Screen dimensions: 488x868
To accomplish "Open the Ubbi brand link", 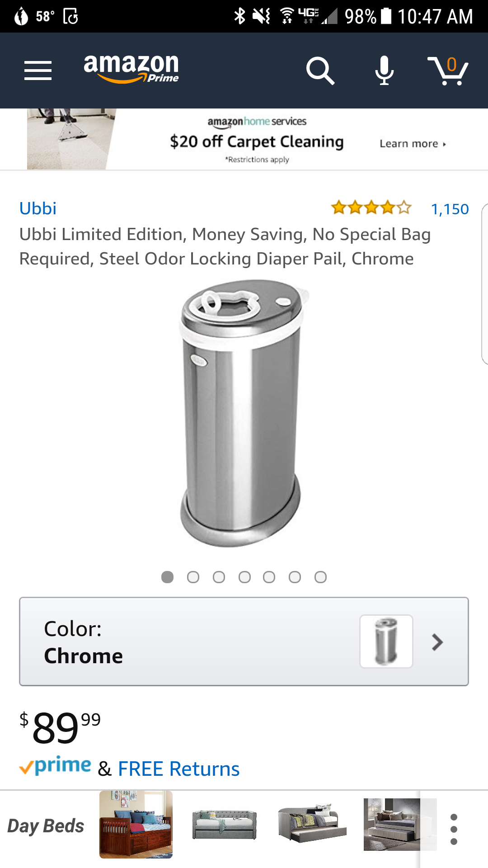I will pos(38,208).
